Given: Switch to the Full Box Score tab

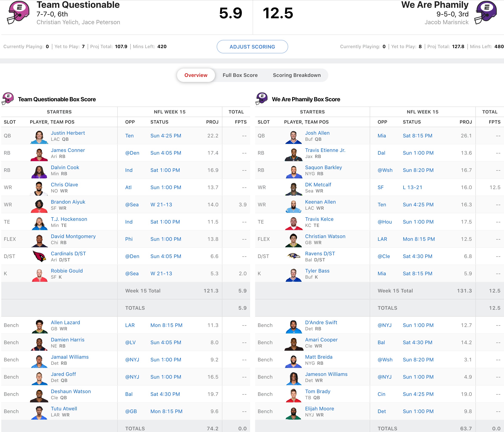Looking at the screenshot, I should [x=240, y=75].
